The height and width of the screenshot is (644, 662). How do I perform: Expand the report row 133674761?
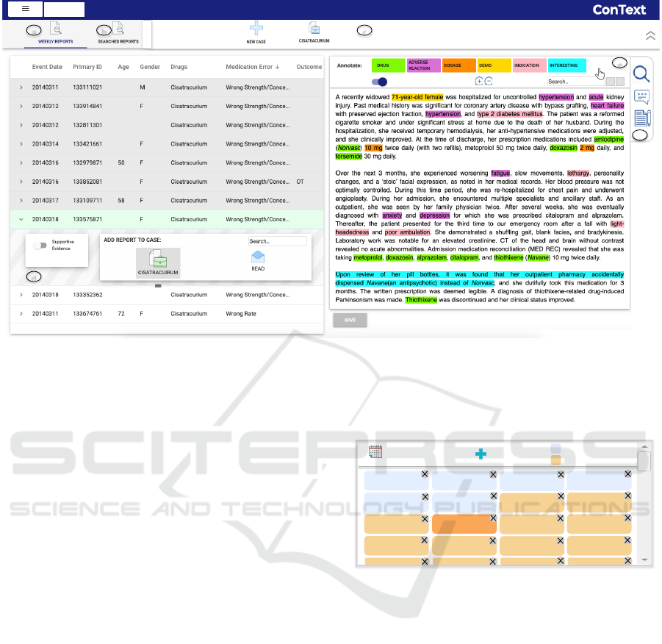coord(21,314)
